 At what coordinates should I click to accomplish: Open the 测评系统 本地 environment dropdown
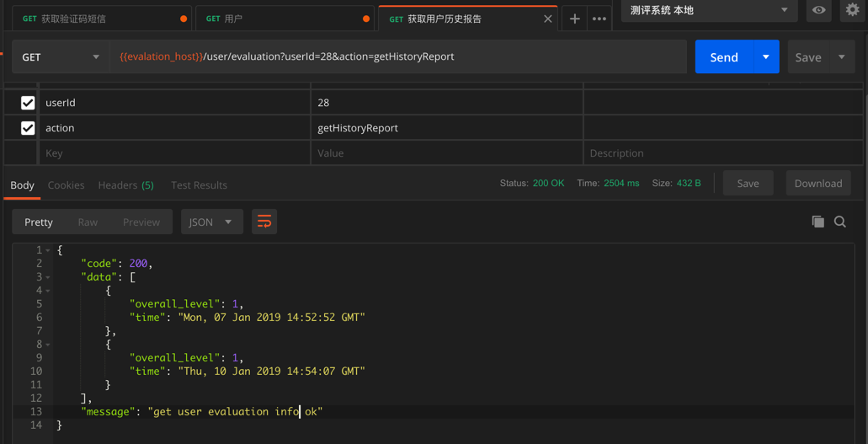click(x=709, y=10)
